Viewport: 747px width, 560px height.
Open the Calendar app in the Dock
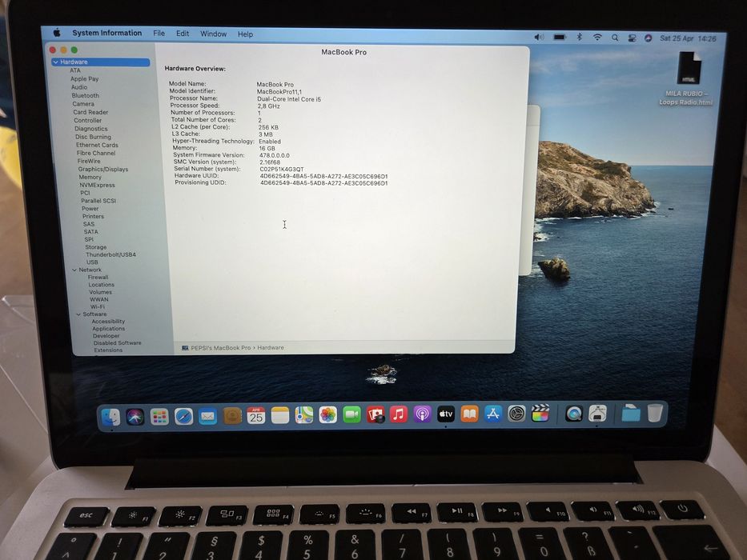pos(256,416)
